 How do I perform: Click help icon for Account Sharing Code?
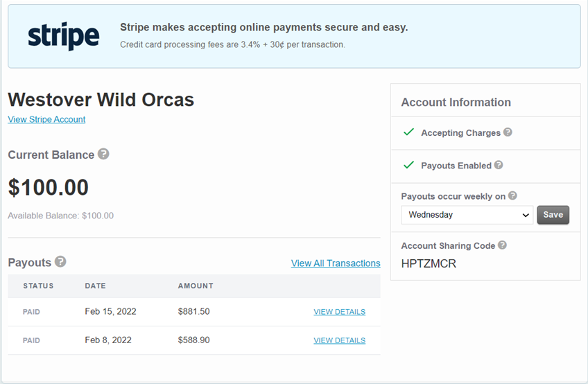(503, 245)
